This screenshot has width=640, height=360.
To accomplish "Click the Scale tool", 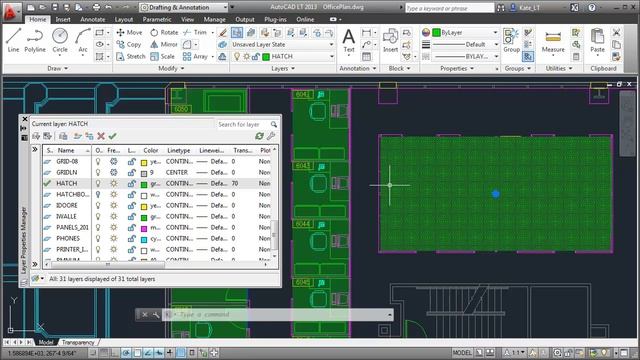I will tap(162, 56).
